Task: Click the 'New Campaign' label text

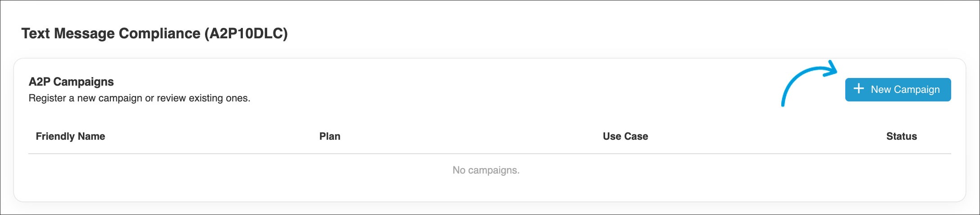Action: tap(905, 90)
